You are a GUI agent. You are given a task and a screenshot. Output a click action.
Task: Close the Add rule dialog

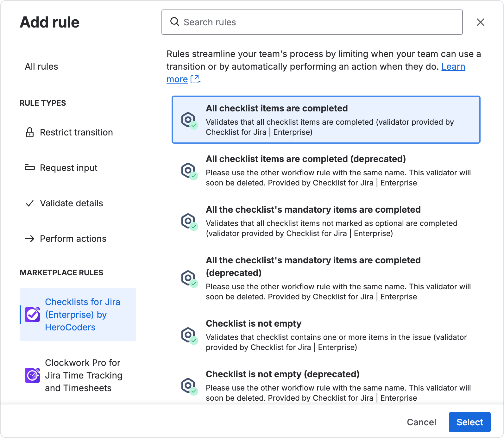coord(481,22)
